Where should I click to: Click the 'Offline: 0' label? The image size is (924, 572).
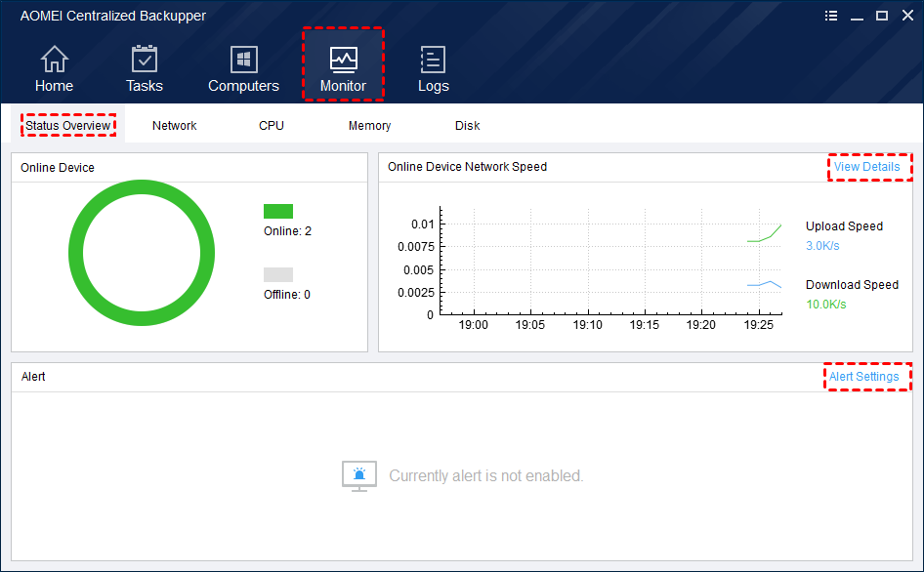(x=287, y=295)
